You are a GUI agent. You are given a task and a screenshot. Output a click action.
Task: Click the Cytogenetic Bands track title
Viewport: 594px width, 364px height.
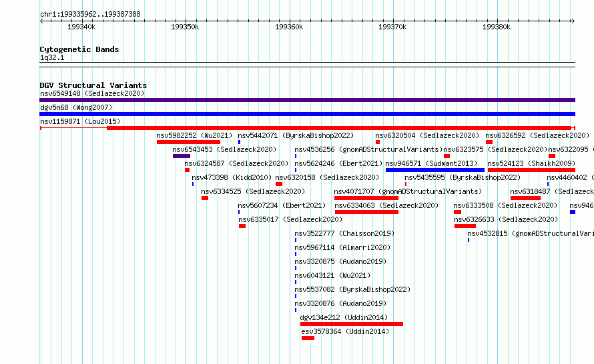point(79,49)
